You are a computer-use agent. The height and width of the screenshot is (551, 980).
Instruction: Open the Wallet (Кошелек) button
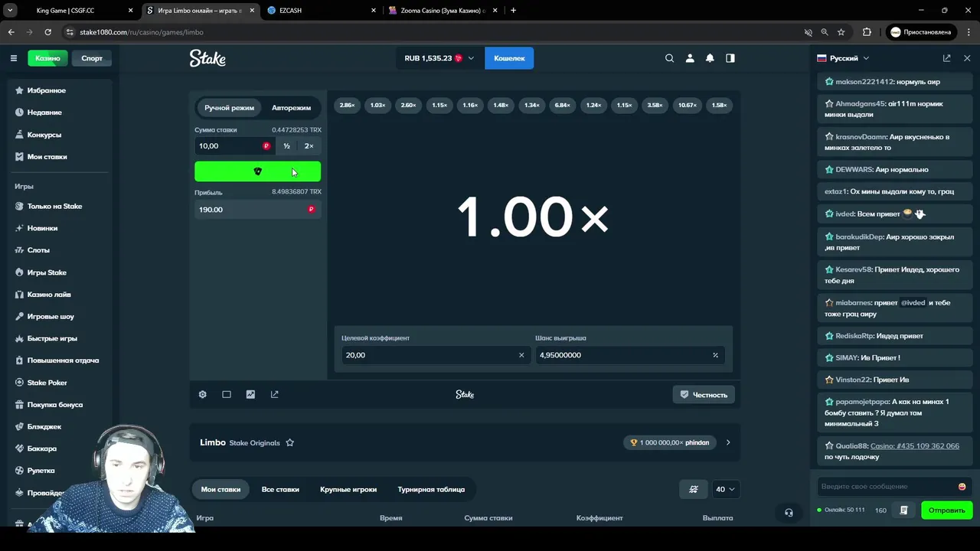509,58
